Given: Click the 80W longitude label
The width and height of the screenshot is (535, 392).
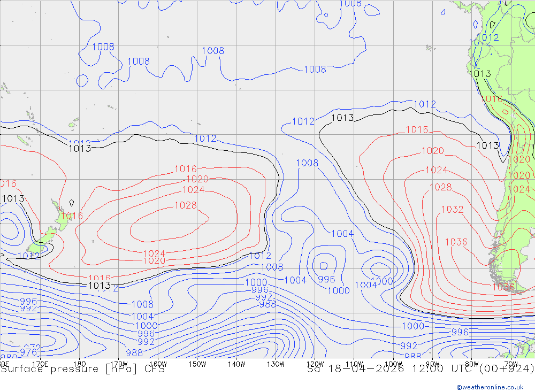Looking at the screenshot, I should pyautogui.click(x=472, y=364).
